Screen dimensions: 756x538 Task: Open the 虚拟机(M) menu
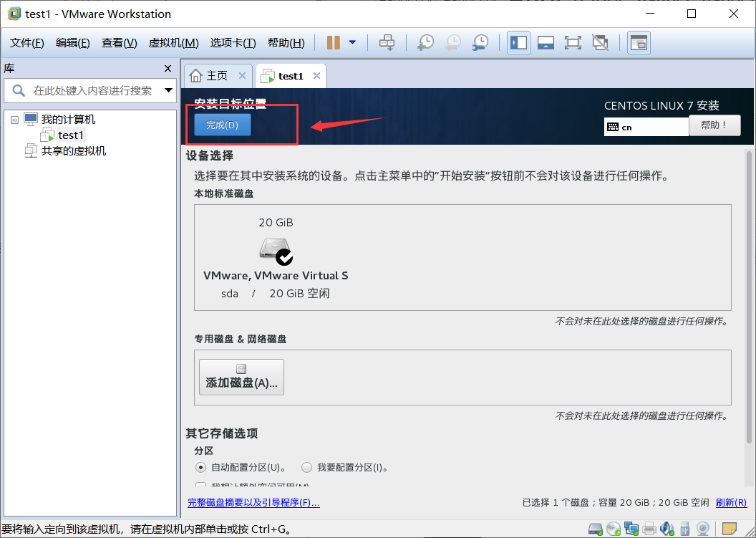173,43
